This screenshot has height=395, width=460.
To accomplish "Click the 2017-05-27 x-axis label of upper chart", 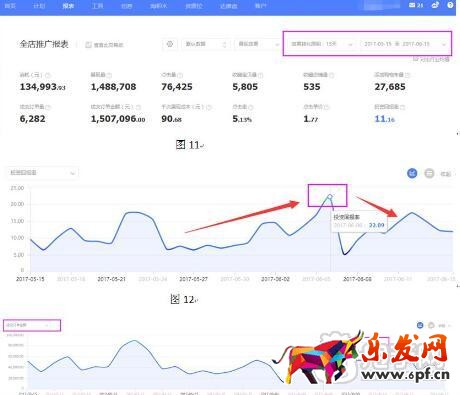I will 193,279.
